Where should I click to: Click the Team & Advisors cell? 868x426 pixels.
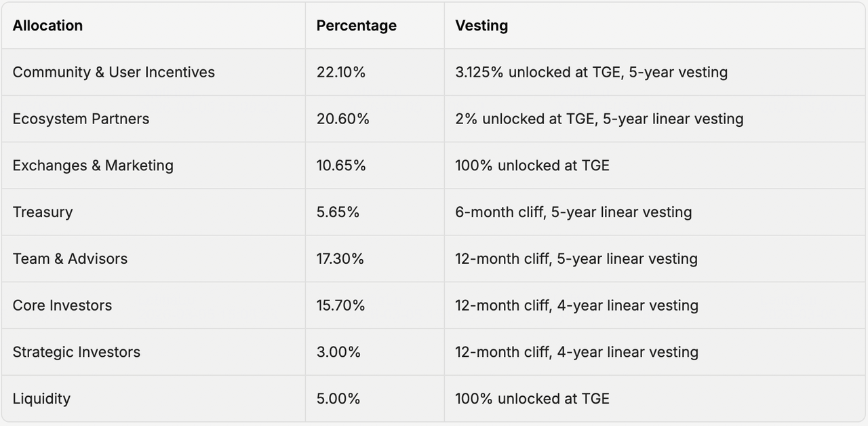click(x=70, y=258)
